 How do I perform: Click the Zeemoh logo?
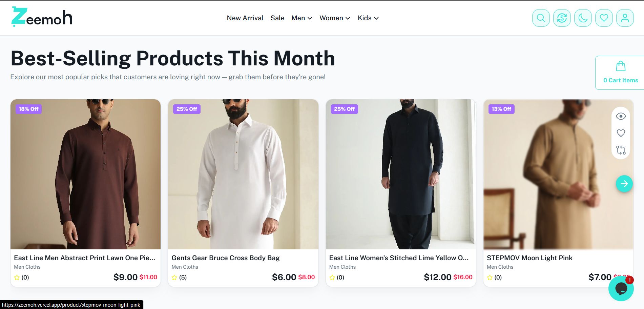(x=42, y=17)
